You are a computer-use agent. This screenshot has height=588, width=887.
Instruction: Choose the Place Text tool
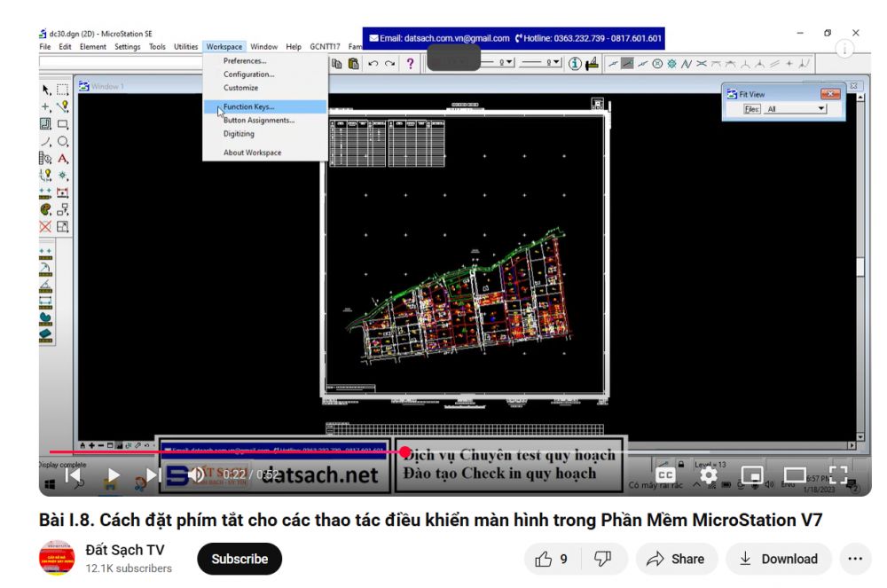tap(63, 159)
